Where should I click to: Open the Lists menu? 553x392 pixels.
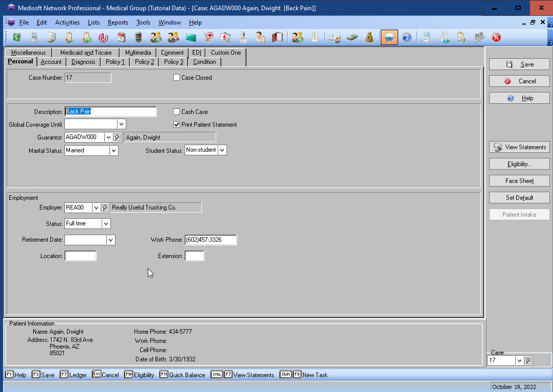click(x=94, y=22)
